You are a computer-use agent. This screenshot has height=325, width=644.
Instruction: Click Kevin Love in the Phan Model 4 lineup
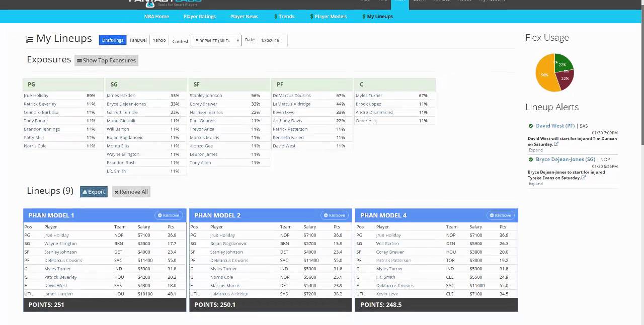[x=387, y=294]
